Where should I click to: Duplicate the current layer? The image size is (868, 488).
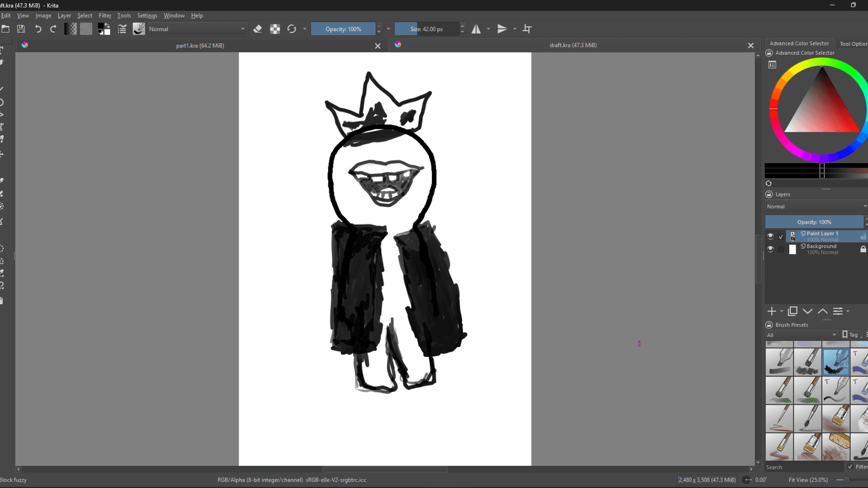point(793,311)
